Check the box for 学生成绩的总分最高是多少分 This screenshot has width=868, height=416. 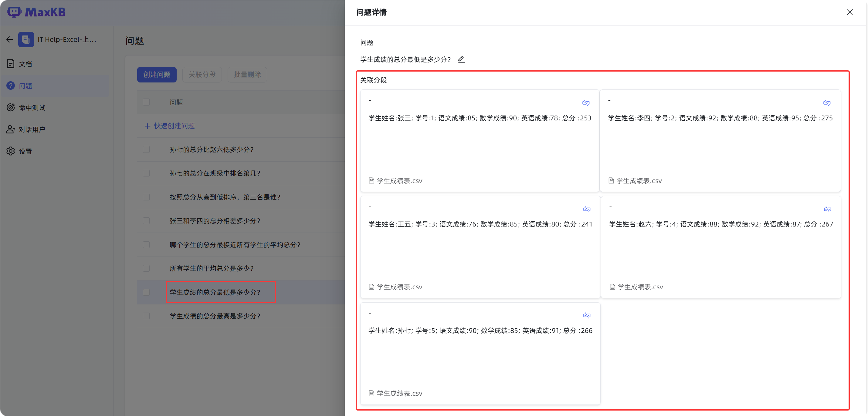146,316
